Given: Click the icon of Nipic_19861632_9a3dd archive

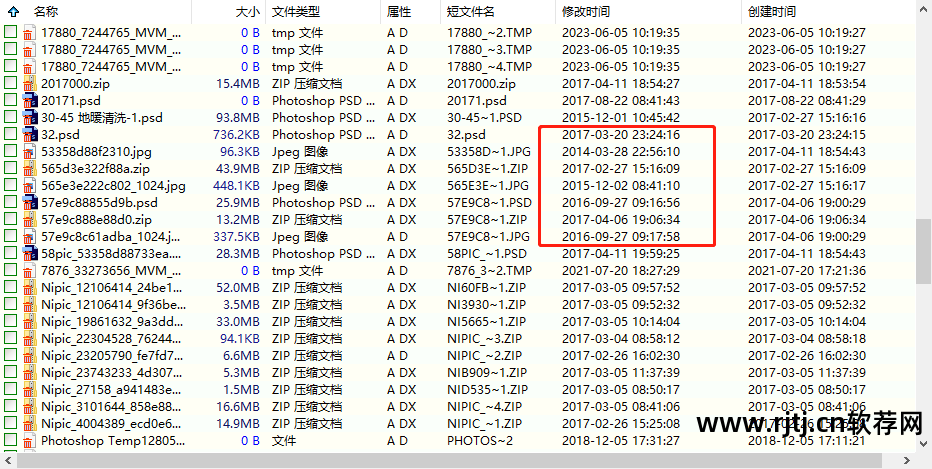Looking at the screenshot, I should 29,322.
